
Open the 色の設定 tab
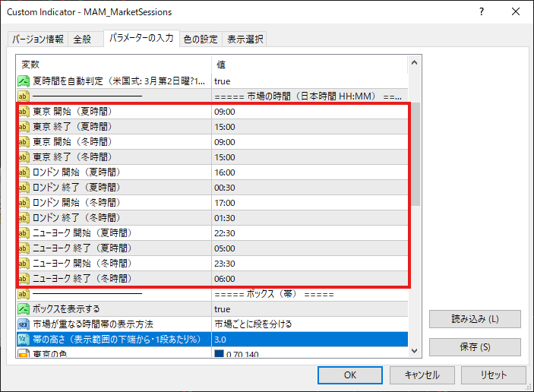pos(201,40)
